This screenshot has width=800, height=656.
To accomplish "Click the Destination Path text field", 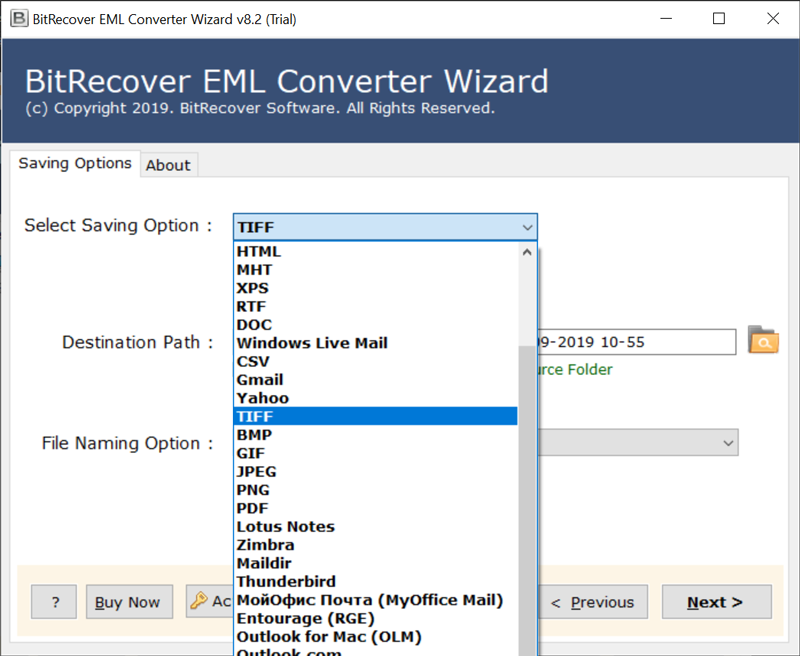I will tap(637, 342).
